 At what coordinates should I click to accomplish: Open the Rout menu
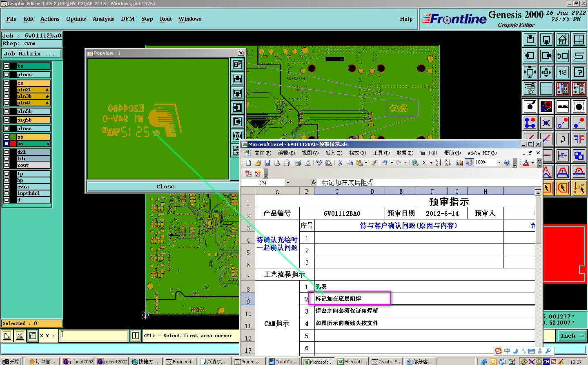click(x=166, y=19)
